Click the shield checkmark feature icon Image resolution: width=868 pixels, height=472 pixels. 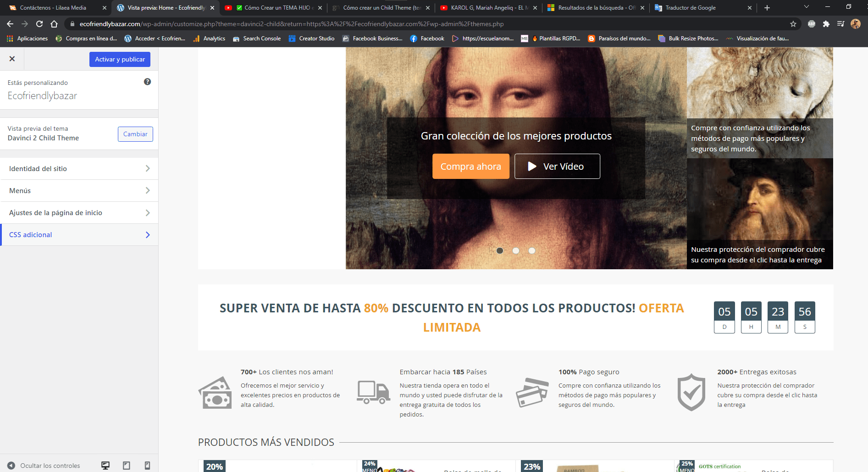coord(691,392)
